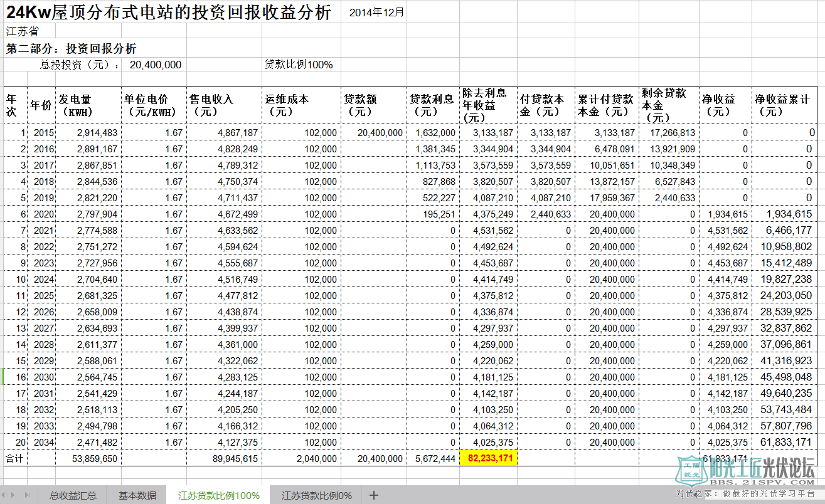Open the 基本数据 sheet tab

tap(137, 495)
